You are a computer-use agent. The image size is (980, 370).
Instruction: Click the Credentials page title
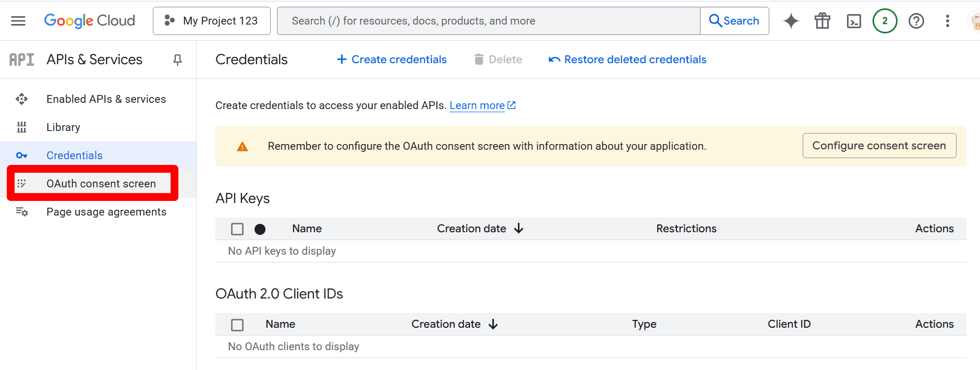tap(251, 59)
